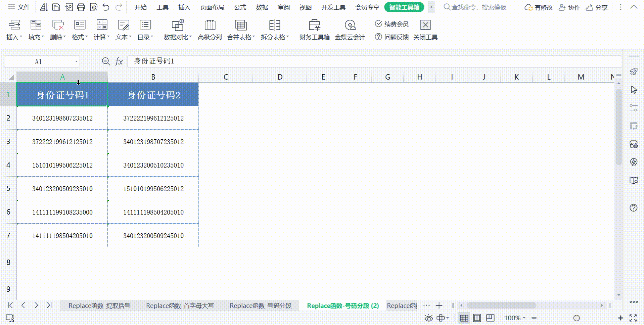This screenshot has width=644, height=325.
Task: Go to first sheet with navigation arrow
Action: (x=10, y=305)
